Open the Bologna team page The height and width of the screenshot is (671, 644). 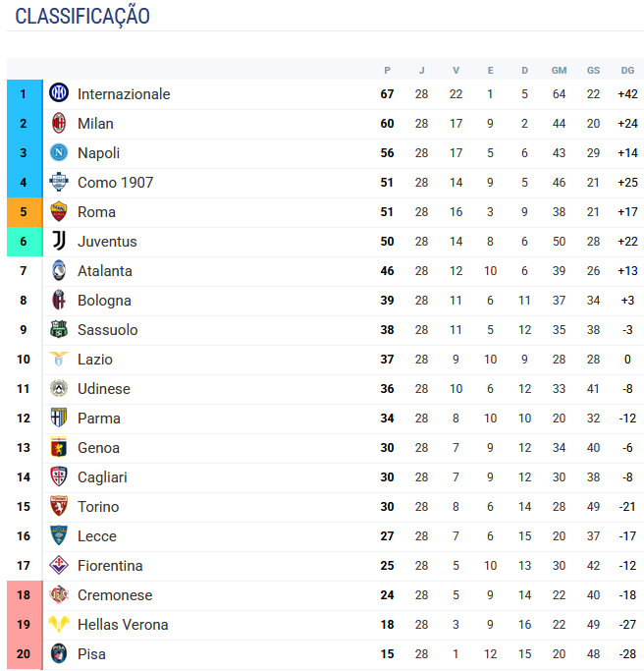point(104,301)
